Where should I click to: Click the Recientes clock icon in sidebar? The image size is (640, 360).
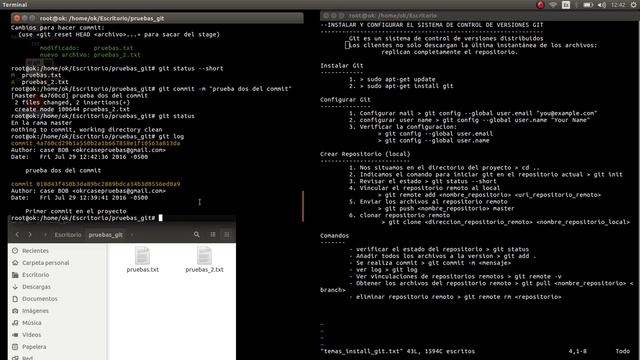point(15,251)
